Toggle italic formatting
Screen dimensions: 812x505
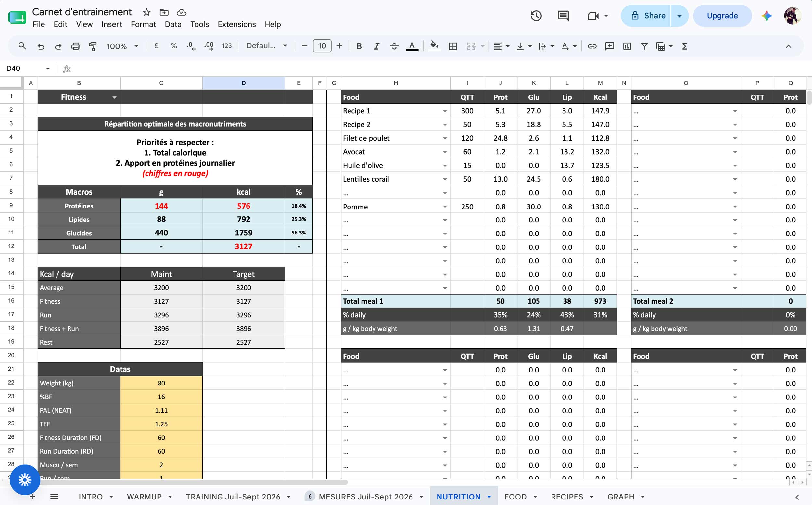[x=376, y=46]
